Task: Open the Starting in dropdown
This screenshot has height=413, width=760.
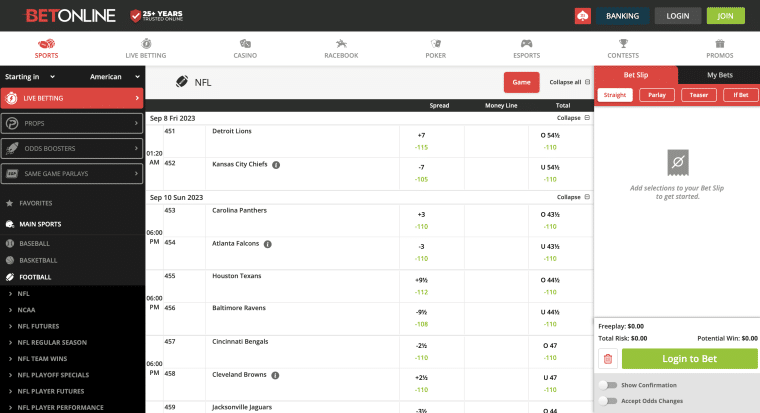Action: coord(30,77)
